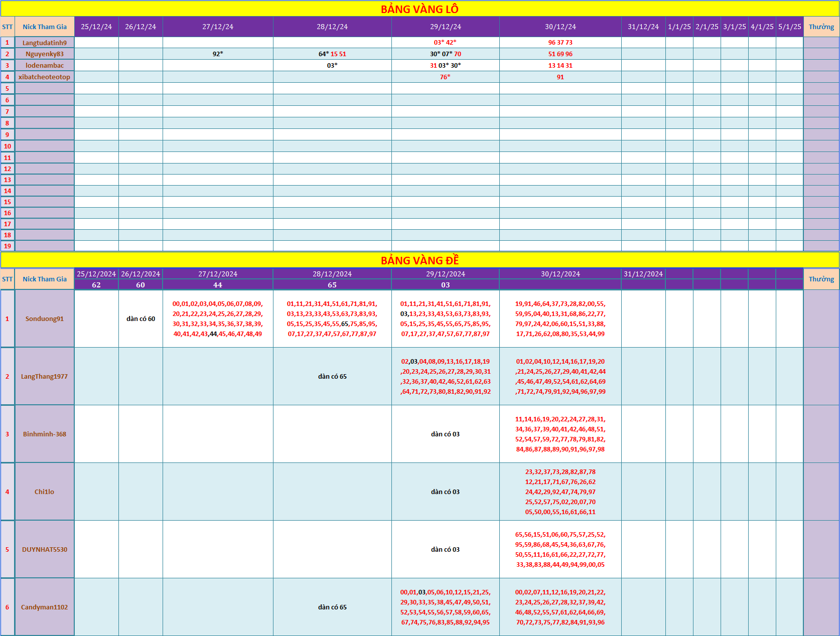The height and width of the screenshot is (636, 840).
Task: Select the cell with 51 69 96
Action: click(x=561, y=54)
